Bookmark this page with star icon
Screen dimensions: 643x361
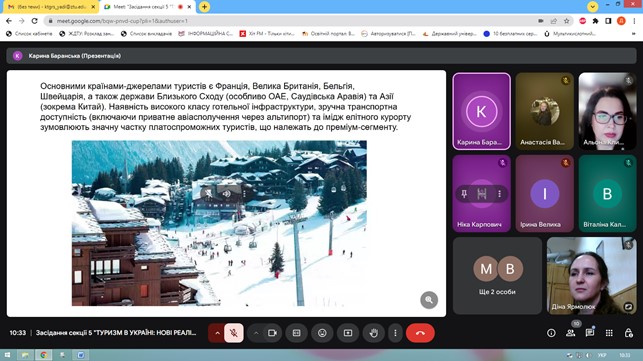coord(566,21)
